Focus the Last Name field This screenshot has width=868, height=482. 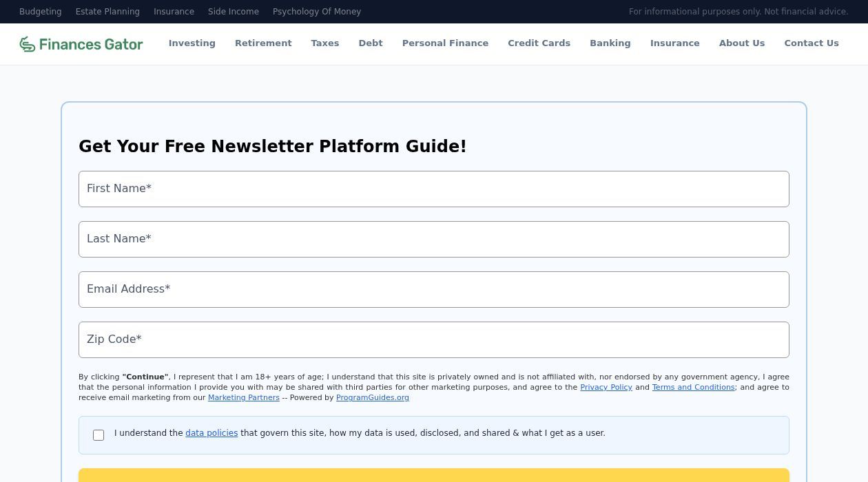tap(434, 239)
